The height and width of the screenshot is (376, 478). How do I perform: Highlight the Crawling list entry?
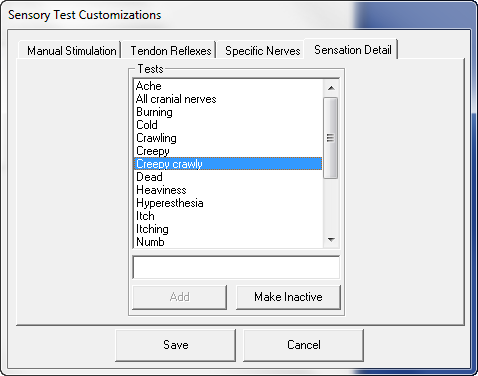point(228,138)
